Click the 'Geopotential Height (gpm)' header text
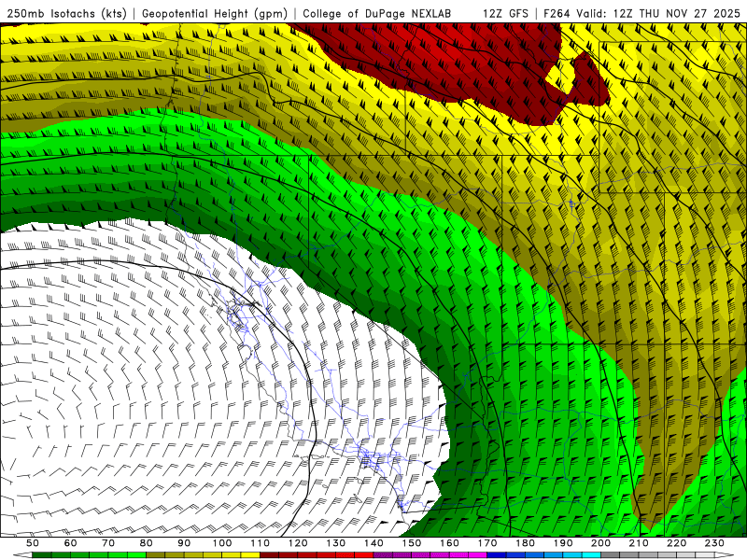 tap(215, 13)
